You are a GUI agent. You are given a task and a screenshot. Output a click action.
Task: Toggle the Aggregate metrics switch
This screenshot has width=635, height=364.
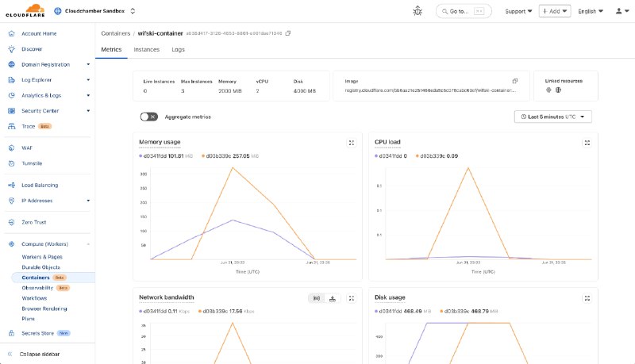coord(148,117)
